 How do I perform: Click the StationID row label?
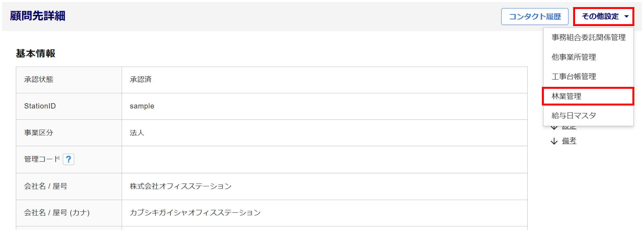40,106
